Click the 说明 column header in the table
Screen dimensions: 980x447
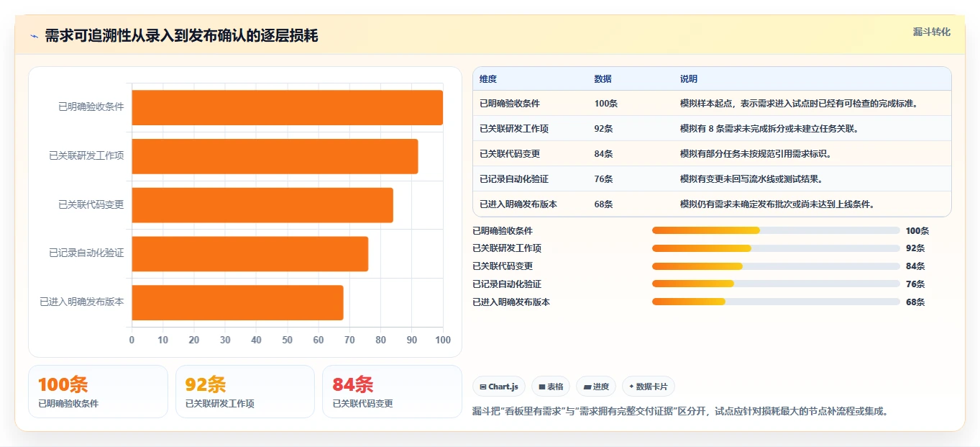pos(689,79)
